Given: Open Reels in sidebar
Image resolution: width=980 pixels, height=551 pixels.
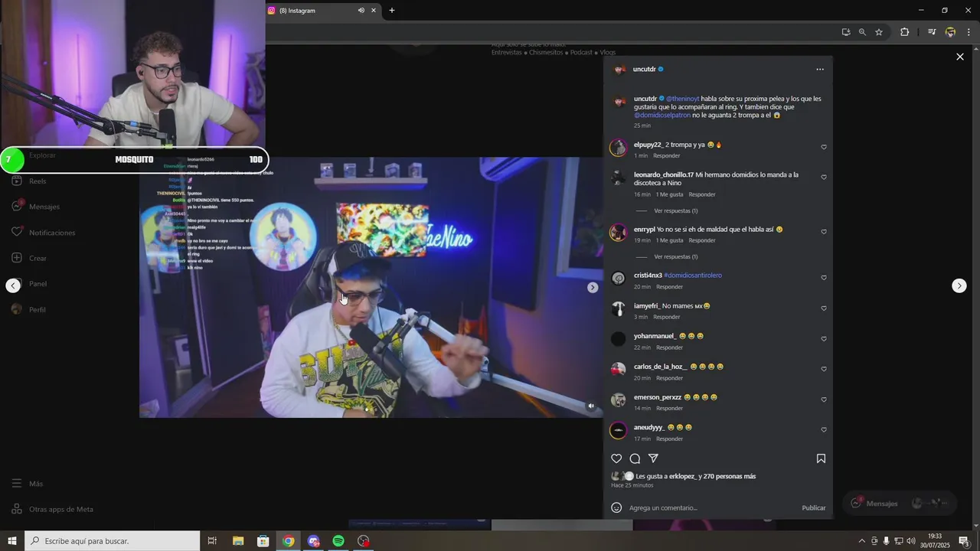Looking at the screenshot, I should tap(31, 181).
